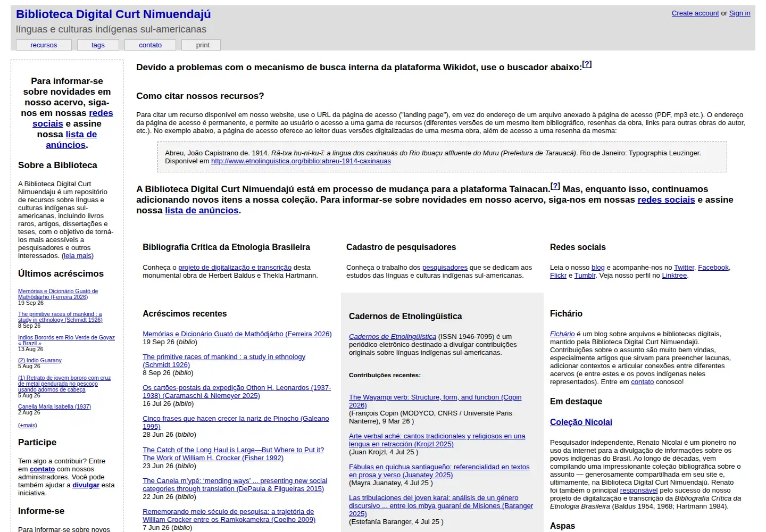Open Biblioteca Digital Curt Nimuendajú site title
Viewport: 766px width, 532px height.
point(113,14)
